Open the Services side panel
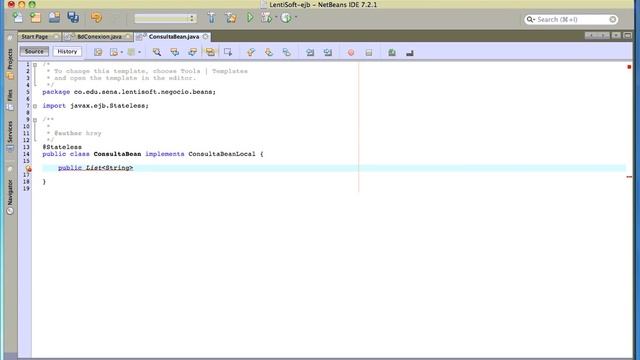 click(10, 136)
